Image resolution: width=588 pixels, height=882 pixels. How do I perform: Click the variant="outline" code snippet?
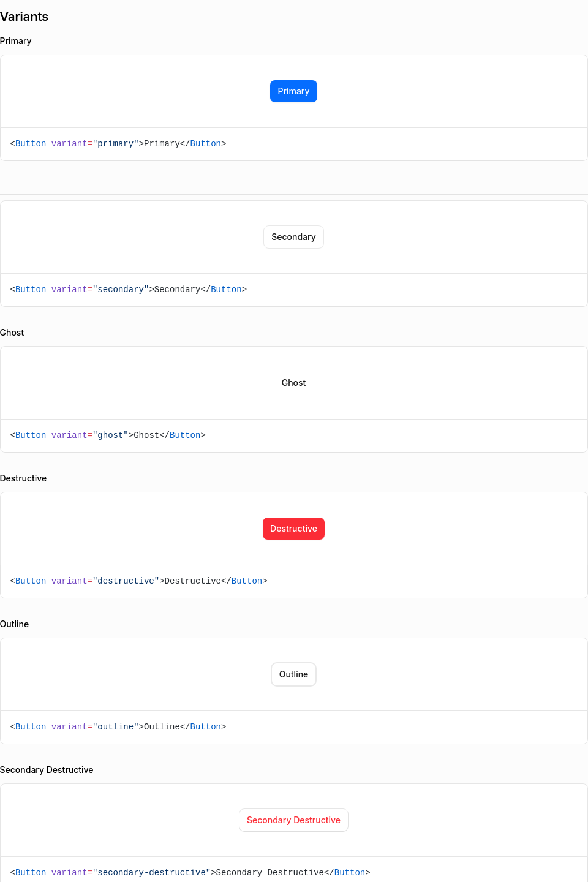click(118, 727)
